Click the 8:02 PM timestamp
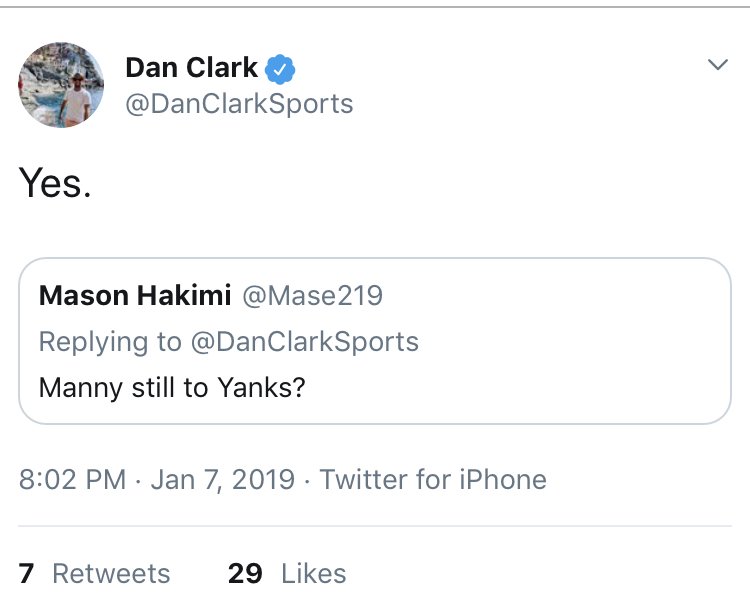Screen dimensions: 750x614 coord(72,479)
